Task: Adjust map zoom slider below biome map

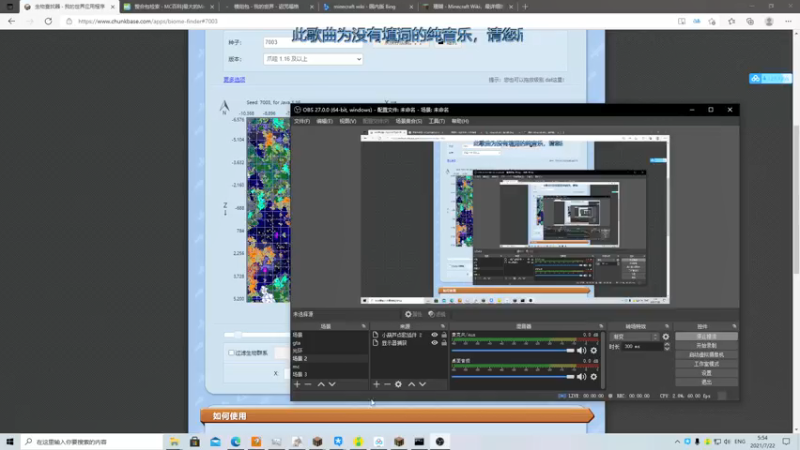Action: pos(257,335)
